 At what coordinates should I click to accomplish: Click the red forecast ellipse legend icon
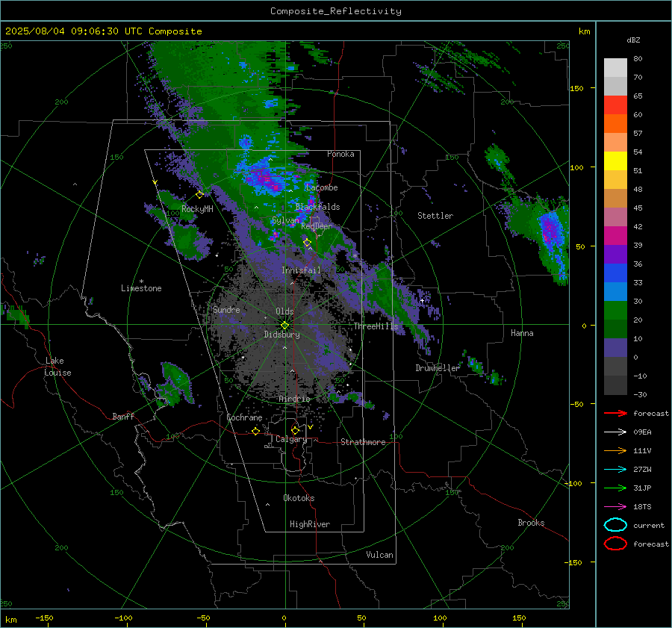615,544
